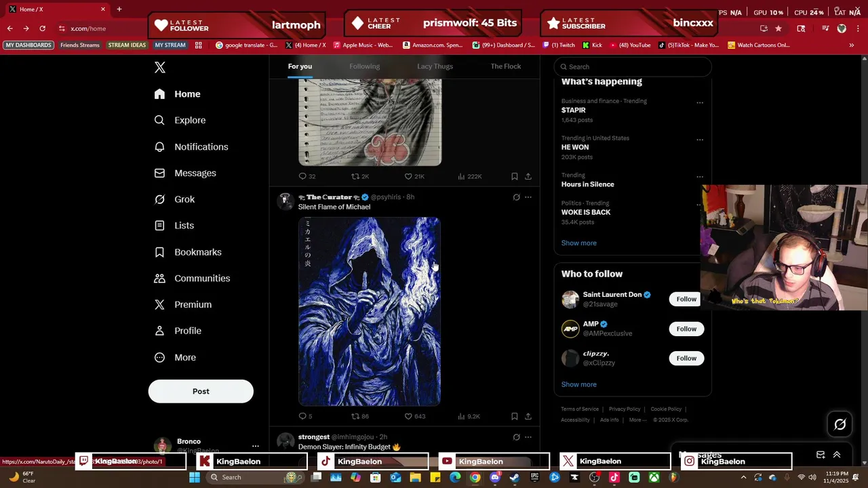Share the post with 222K views
Screen dimensions: 868x488
click(528, 176)
